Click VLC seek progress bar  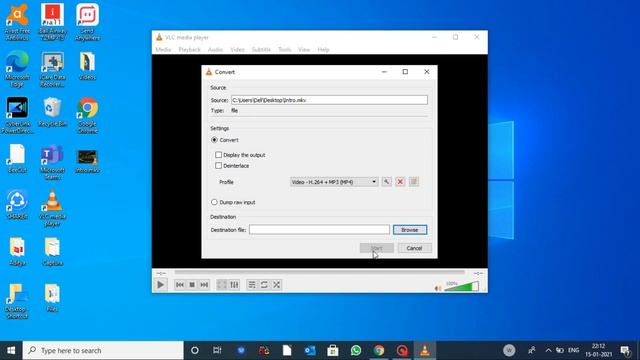(x=319, y=272)
